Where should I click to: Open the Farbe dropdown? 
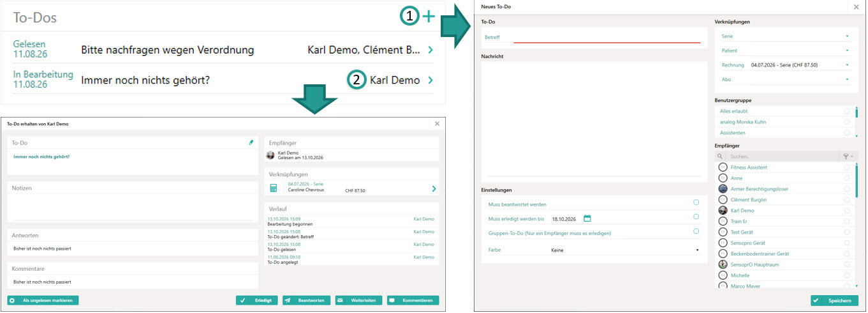[624, 250]
